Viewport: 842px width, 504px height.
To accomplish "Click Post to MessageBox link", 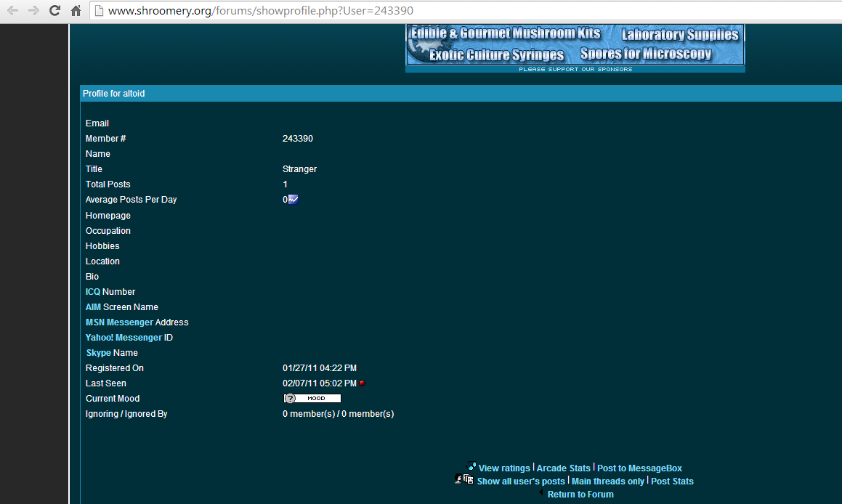I will pos(639,468).
